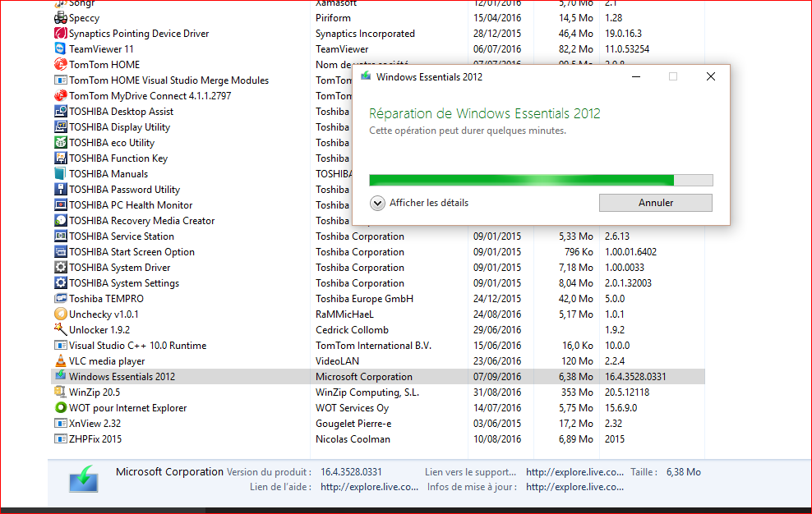812x514 pixels.
Task: Click the TOSHIBA Desktop Assist icon
Action: pyautogui.click(x=61, y=112)
